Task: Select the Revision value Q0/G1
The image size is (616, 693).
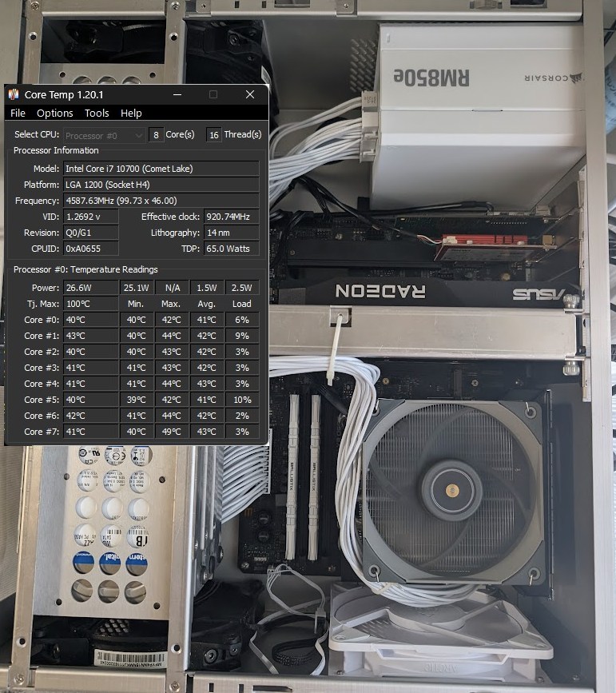Action: [91, 233]
